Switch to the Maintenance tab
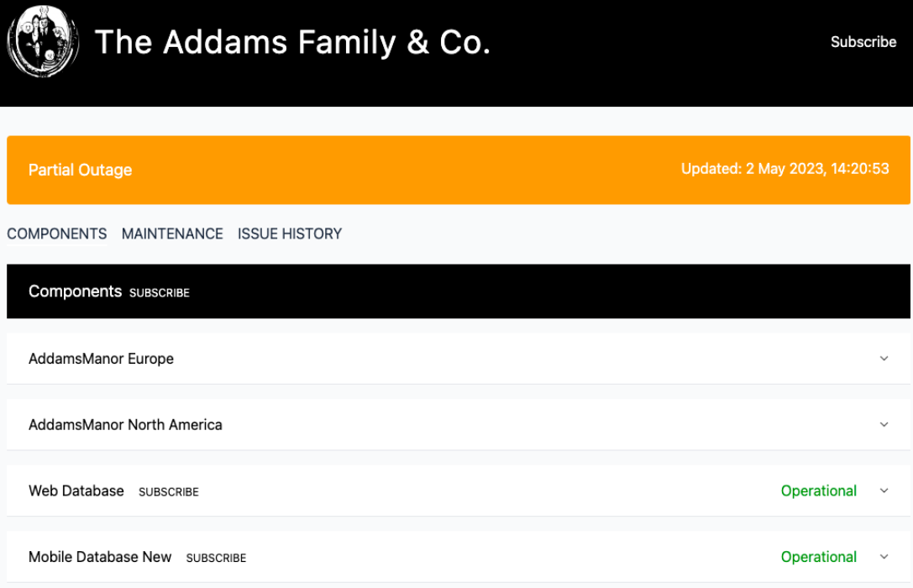The width and height of the screenshot is (913, 588). coord(172,234)
